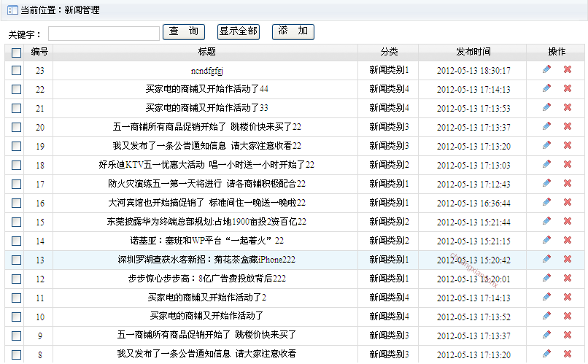Viewport: 588px width, 364px height.
Task: Click 新闻类别2 in row 15
Action: click(389, 222)
